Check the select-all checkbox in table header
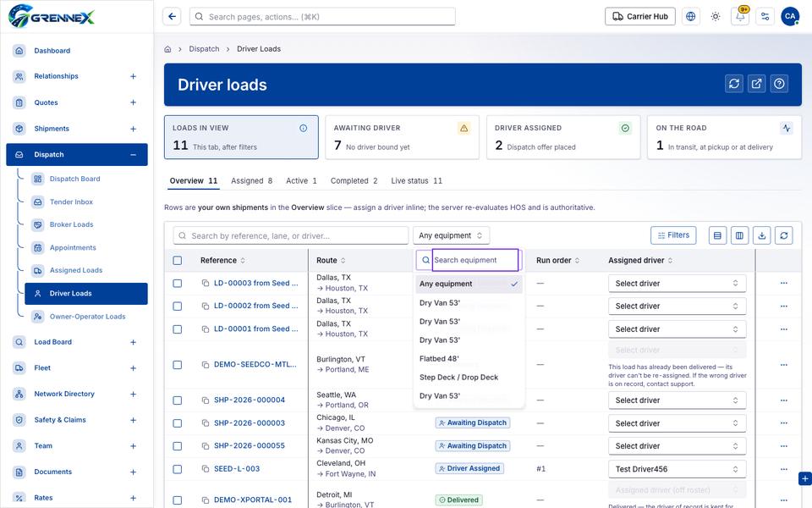 tap(177, 260)
